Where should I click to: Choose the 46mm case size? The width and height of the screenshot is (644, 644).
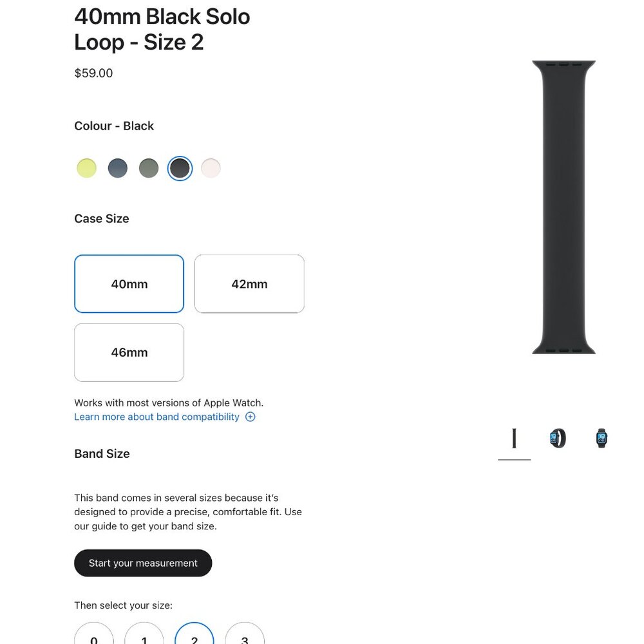[129, 352]
